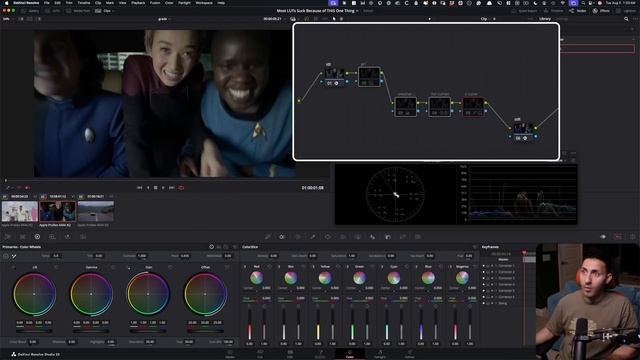640x360 pixels.
Task: Select the first clip thumbnail
Action: (20, 211)
